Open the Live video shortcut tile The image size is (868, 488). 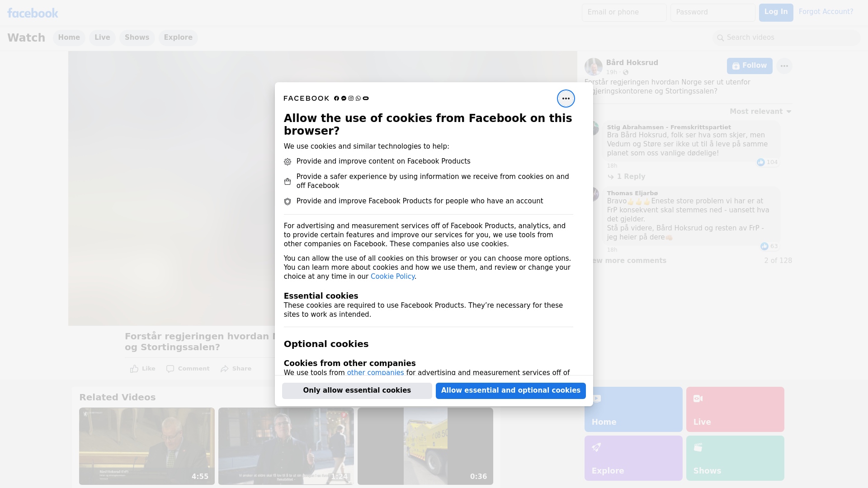tap(735, 409)
